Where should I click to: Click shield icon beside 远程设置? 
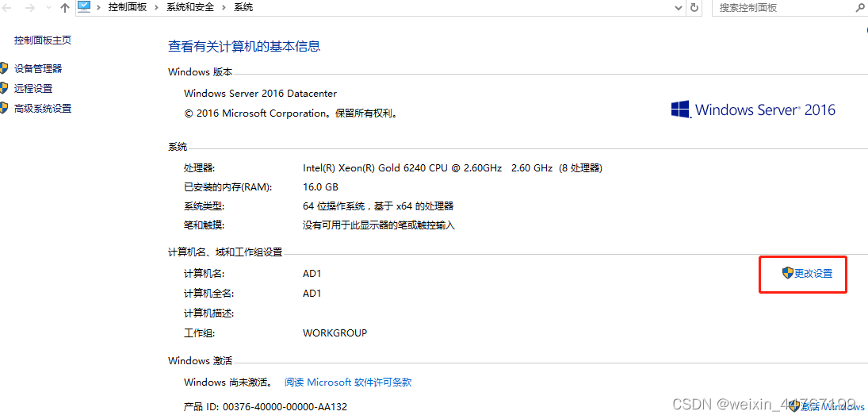point(4,87)
